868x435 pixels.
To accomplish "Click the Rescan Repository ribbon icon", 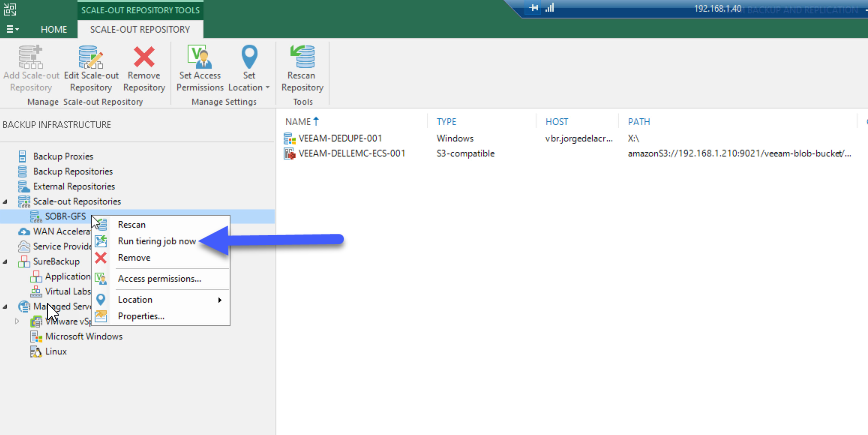I will point(302,56).
